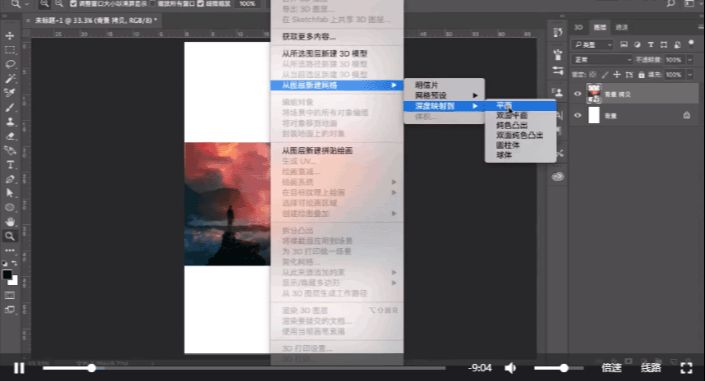Toggle the scrubby zoom checkbox
Screen dimensions: 705x381
click(x=201, y=4)
